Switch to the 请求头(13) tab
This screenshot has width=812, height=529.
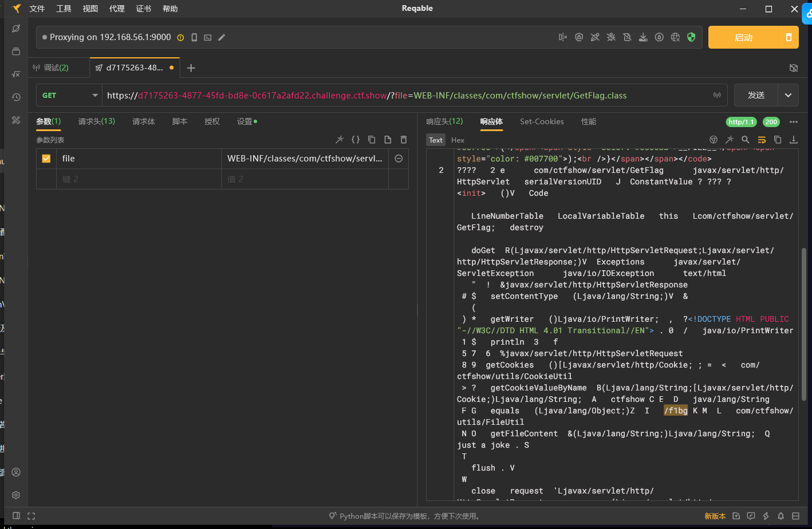[97, 121]
